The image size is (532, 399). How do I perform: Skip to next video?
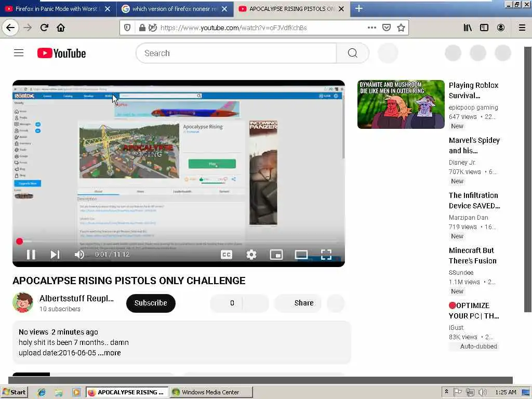click(x=55, y=255)
